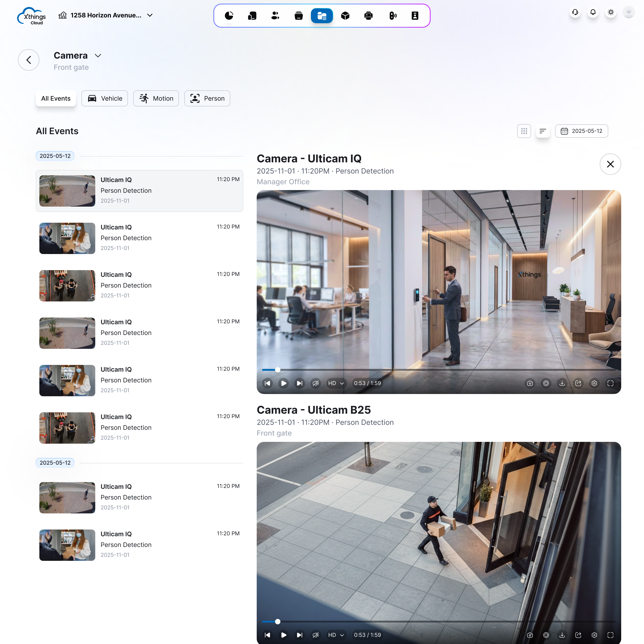The width and height of the screenshot is (644, 644).
Task: Take a snapshot in the Ulticam IQ player
Action: [x=530, y=383]
